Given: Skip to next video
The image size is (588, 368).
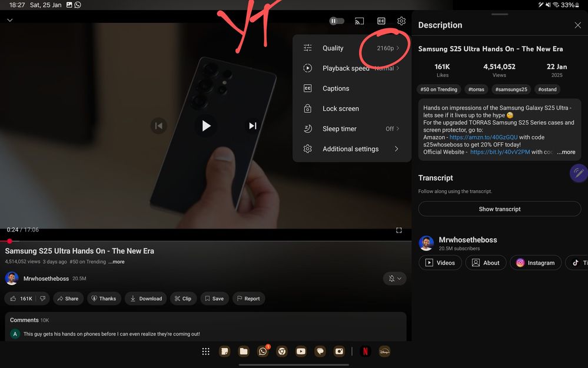Looking at the screenshot, I should click(x=253, y=125).
